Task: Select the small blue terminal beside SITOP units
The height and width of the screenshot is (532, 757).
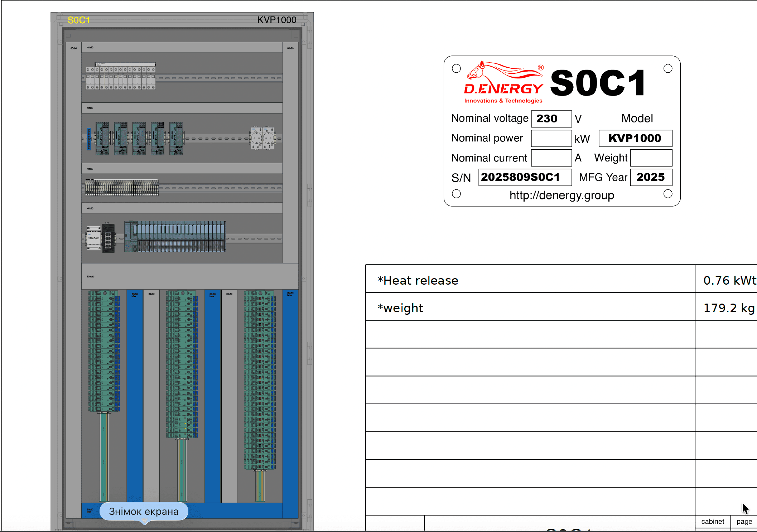Action: point(89,139)
